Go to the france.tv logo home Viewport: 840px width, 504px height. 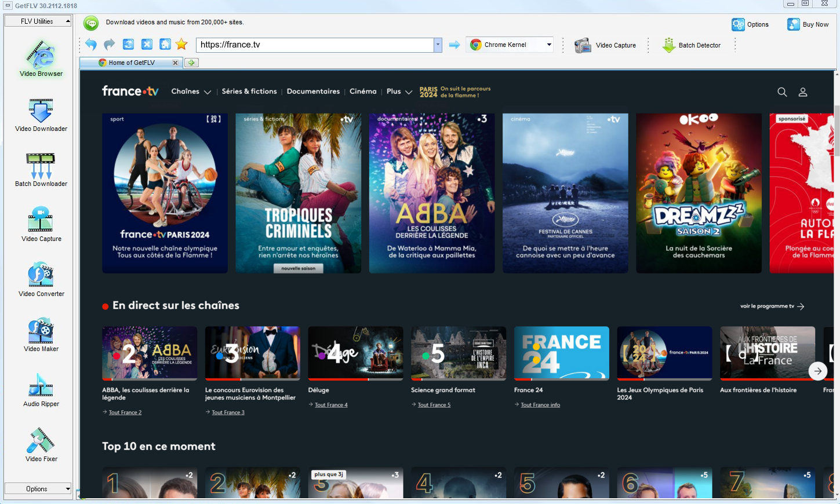pyautogui.click(x=130, y=91)
